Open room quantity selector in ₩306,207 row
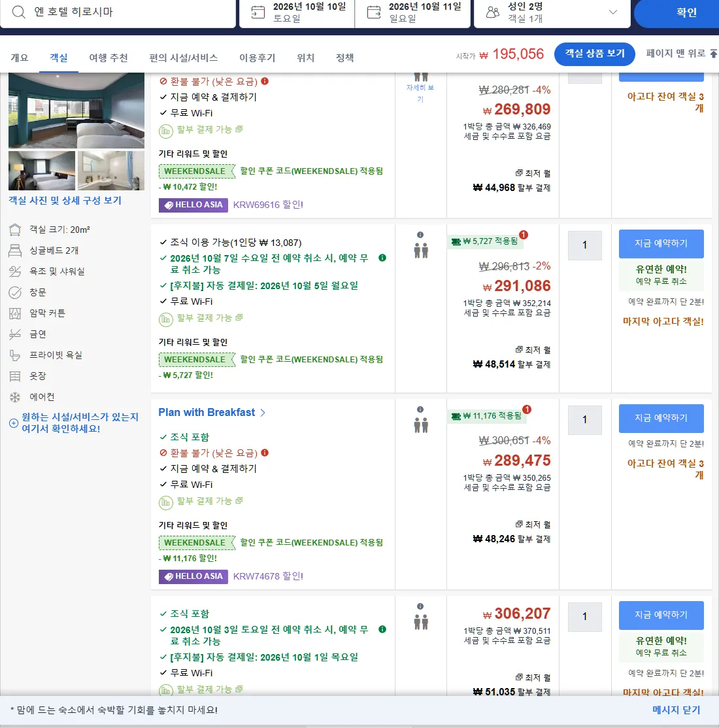 pos(584,617)
